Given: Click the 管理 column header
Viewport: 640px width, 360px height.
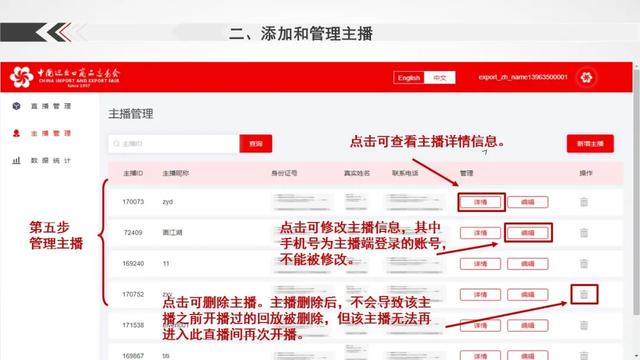Looking at the screenshot, I should click(x=467, y=173).
